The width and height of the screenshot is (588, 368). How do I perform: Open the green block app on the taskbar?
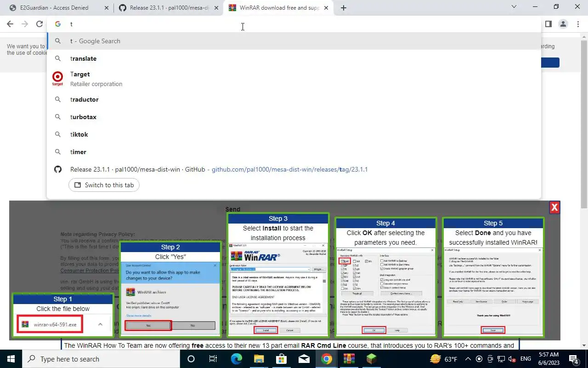371,359
